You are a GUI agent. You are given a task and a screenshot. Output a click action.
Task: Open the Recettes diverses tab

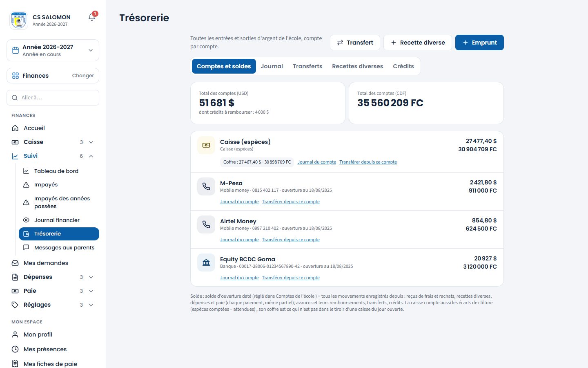click(x=357, y=66)
